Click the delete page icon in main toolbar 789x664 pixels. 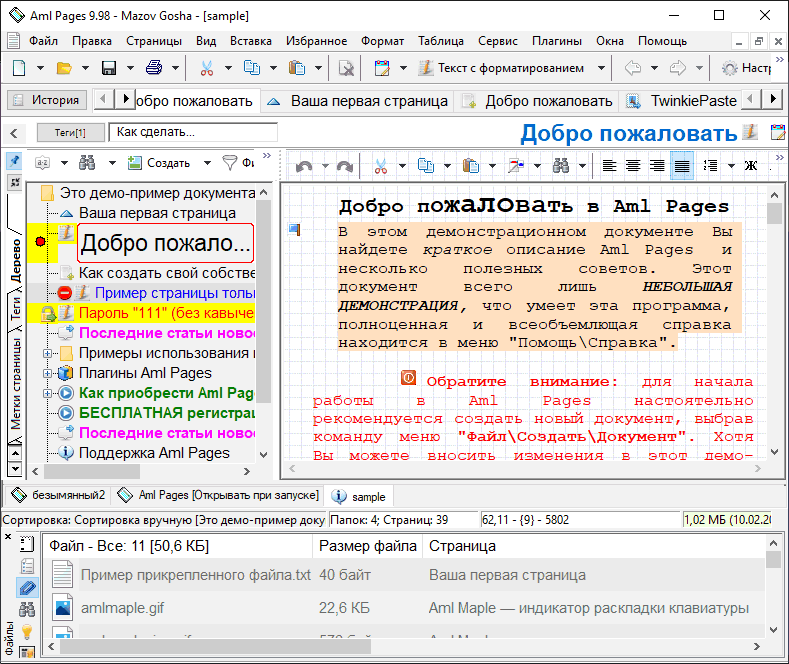coord(346,67)
